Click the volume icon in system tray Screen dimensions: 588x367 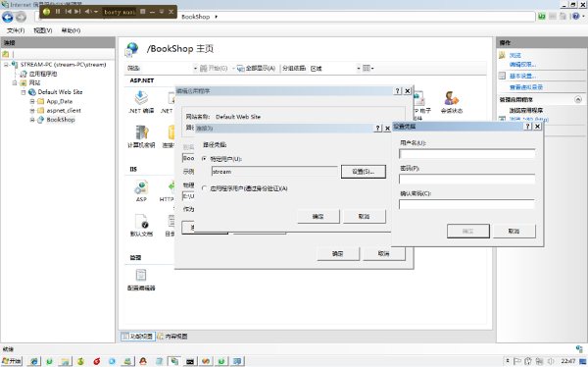(x=551, y=361)
